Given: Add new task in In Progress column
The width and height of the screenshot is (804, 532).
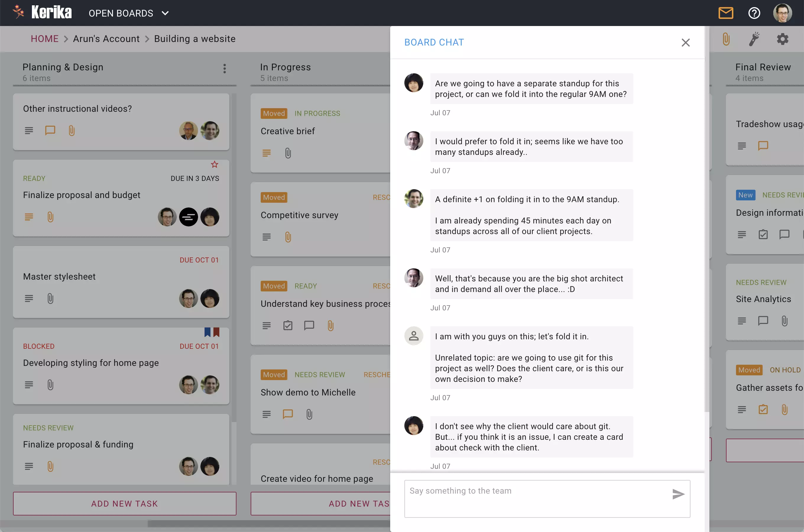Looking at the screenshot, I should tap(321, 504).
